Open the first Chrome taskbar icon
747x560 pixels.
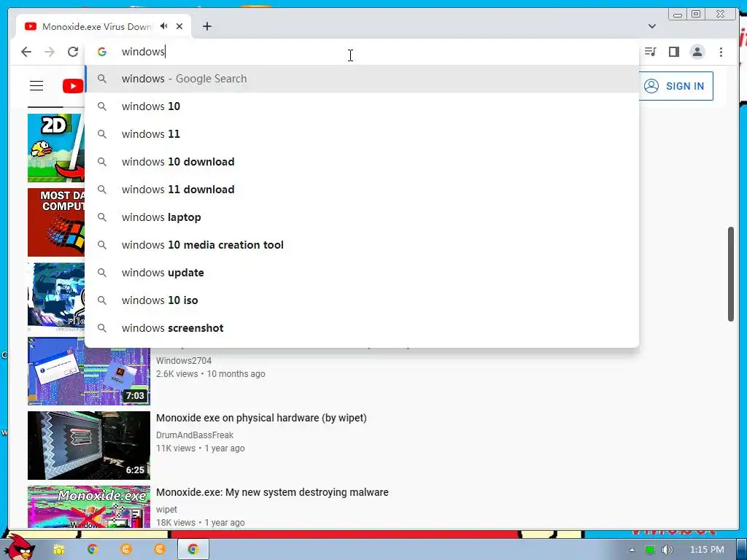[x=93, y=549]
